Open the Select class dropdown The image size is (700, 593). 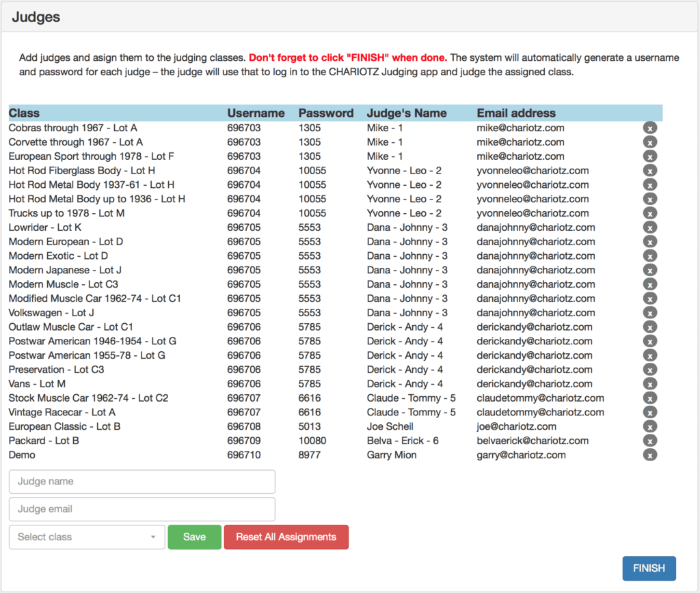87,537
